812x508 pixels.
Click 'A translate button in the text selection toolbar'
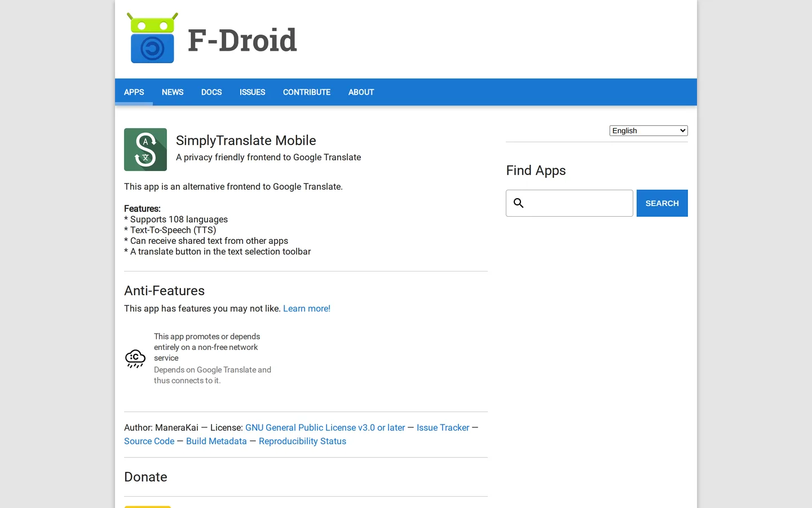[217, 251]
